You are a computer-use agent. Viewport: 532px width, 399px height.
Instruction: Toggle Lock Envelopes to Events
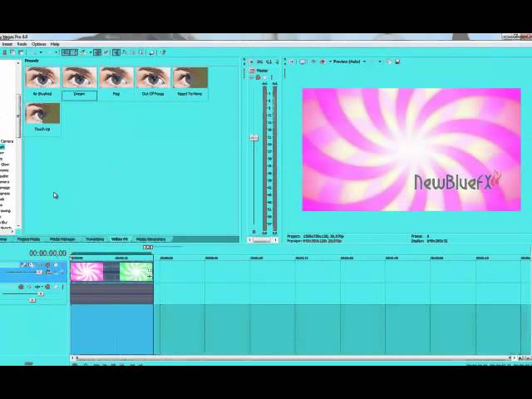pyautogui.click(x=97, y=52)
